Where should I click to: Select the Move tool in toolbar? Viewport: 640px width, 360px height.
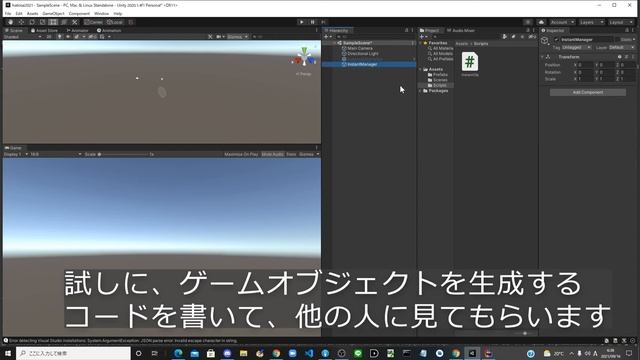click(x=21, y=22)
